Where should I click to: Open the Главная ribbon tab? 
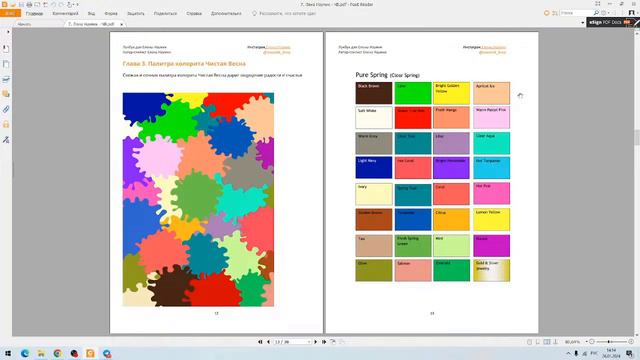(x=34, y=13)
